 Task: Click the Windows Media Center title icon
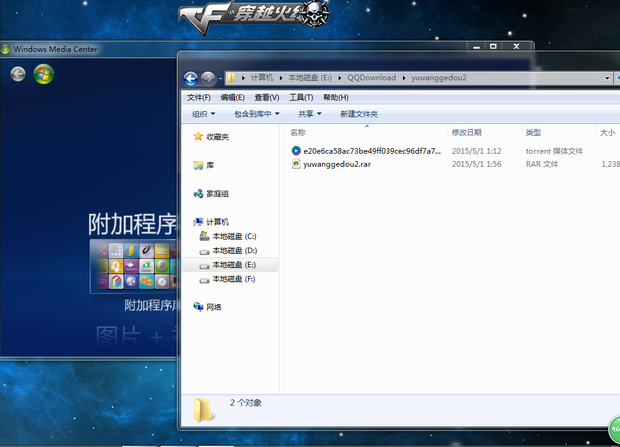[x=5, y=49]
